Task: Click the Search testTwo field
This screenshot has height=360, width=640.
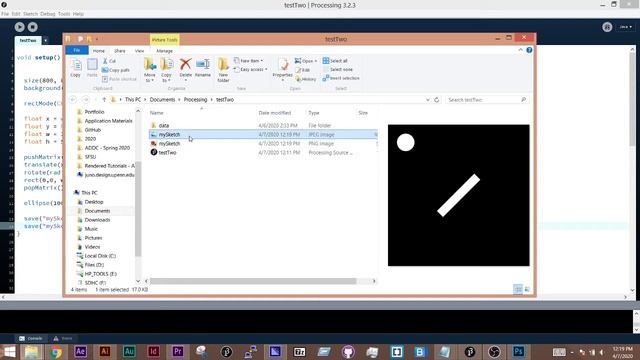Action: [486, 100]
